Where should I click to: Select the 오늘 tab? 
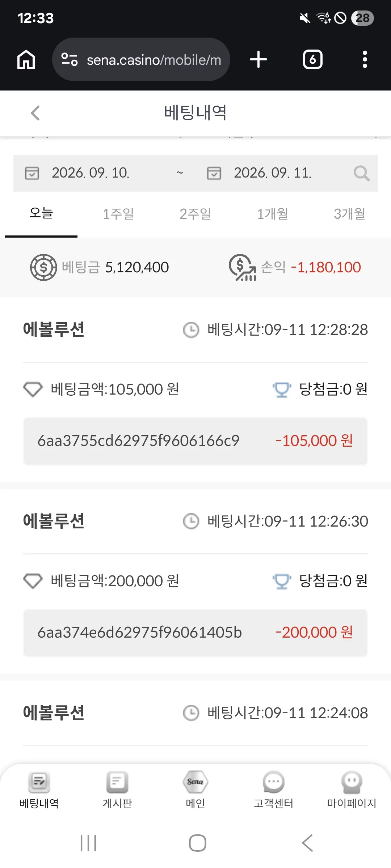[x=41, y=214]
